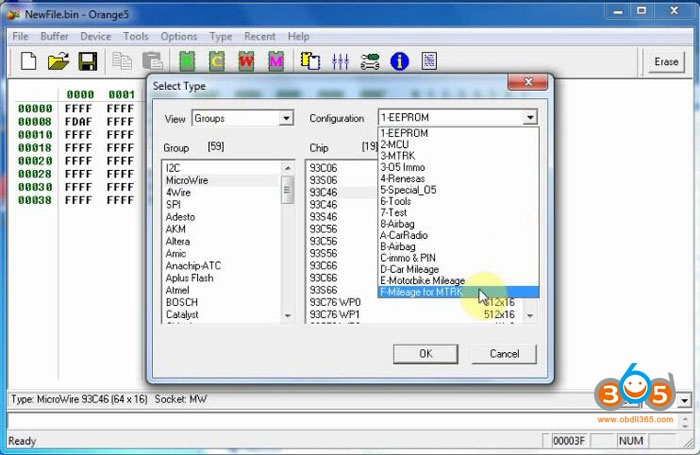Select 93C06 in Chip list
The width and height of the screenshot is (700, 455).
(x=342, y=168)
